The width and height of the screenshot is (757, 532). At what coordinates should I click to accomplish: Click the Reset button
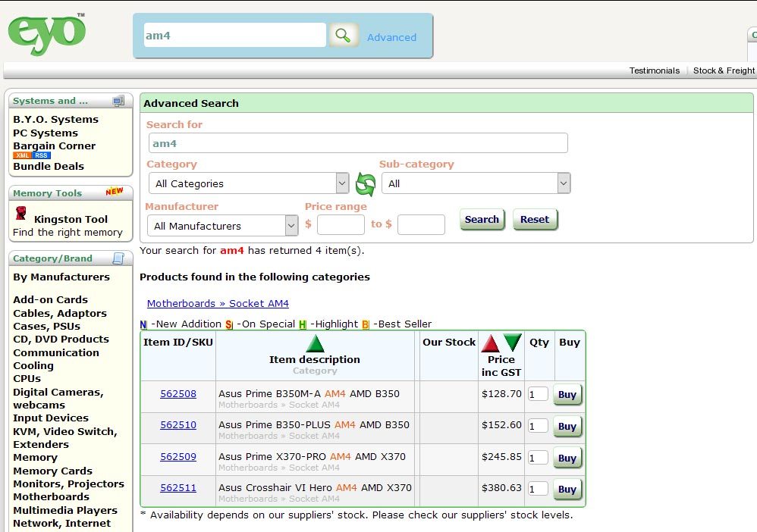pyautogui.click(x=535, y=220)
